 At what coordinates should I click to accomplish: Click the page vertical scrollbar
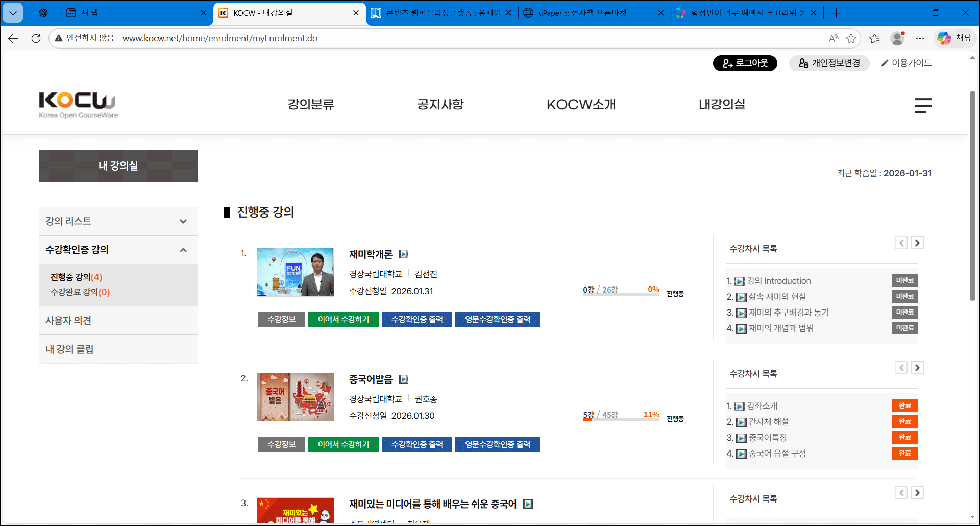coord(972,196)
